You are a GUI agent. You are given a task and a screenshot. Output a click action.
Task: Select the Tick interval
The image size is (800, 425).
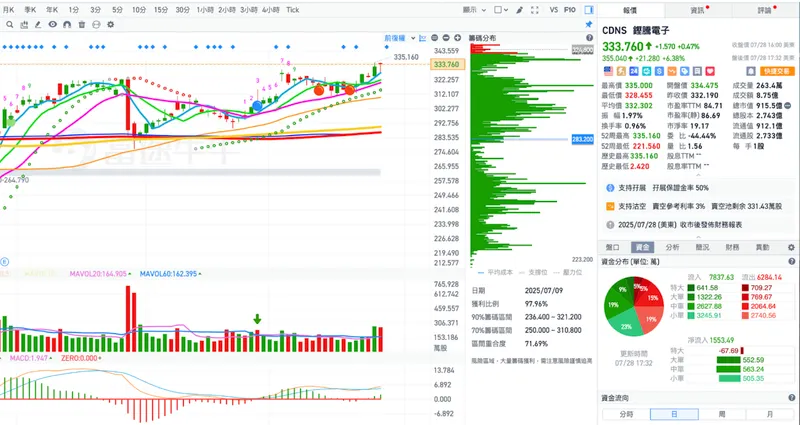(x=292, y=10)
